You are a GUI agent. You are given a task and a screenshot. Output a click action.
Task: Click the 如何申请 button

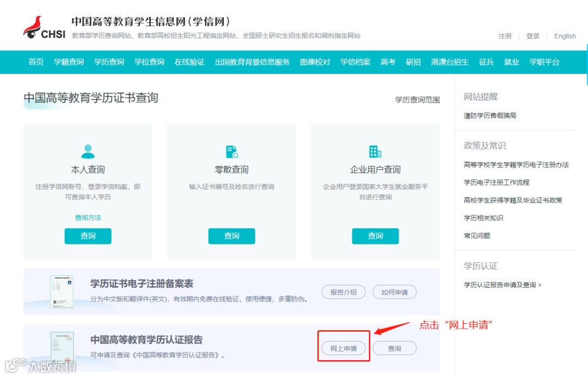point(395,292)
